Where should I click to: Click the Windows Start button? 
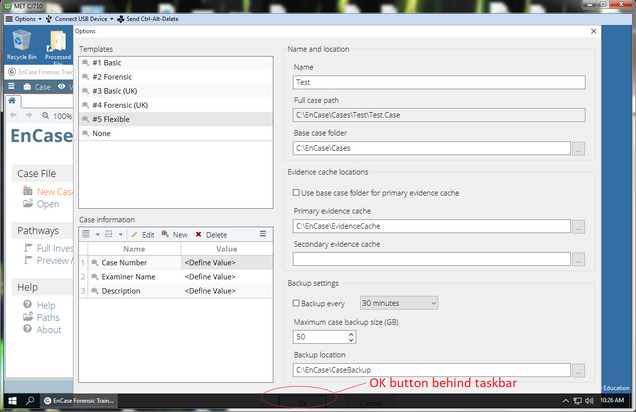[9, 401]
